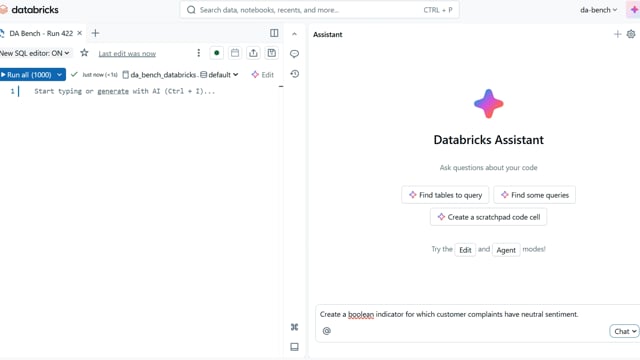Start a new Assistant thread

click(617, 34)
